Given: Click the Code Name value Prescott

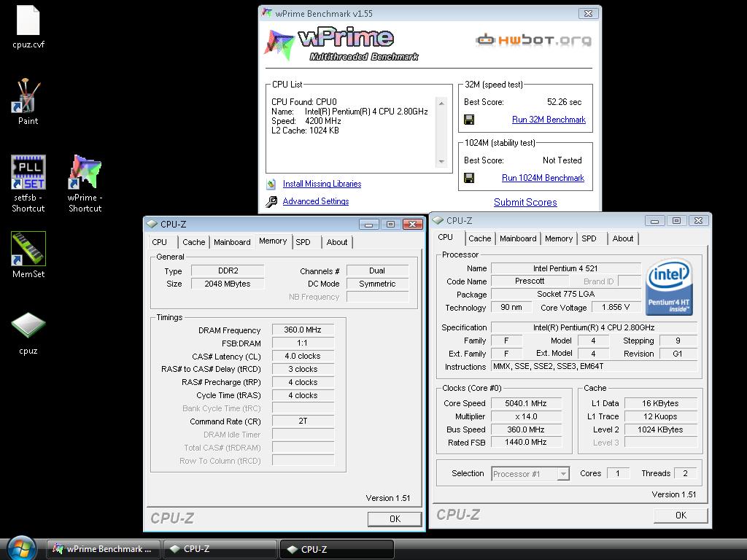Looking at the screenshot, I should click(x=530, y=281).
